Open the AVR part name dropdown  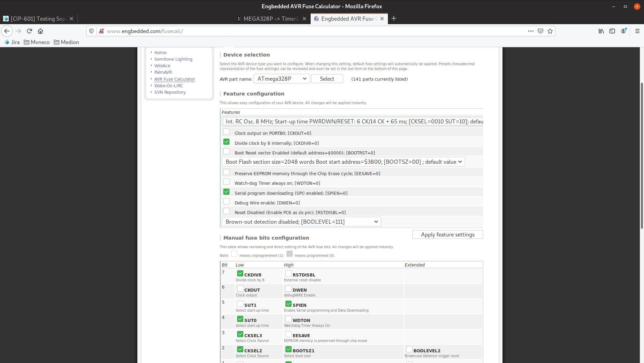coord(282,79)
